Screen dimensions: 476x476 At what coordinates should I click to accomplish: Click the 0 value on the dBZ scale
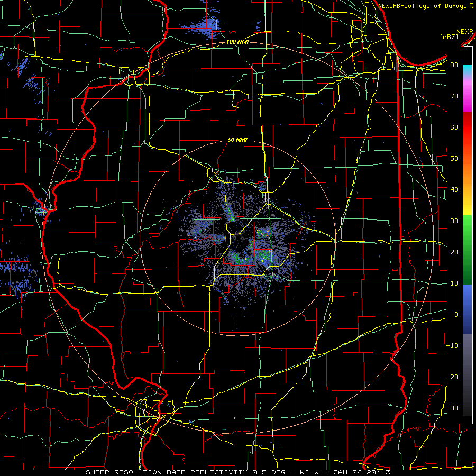pos(456,315)
